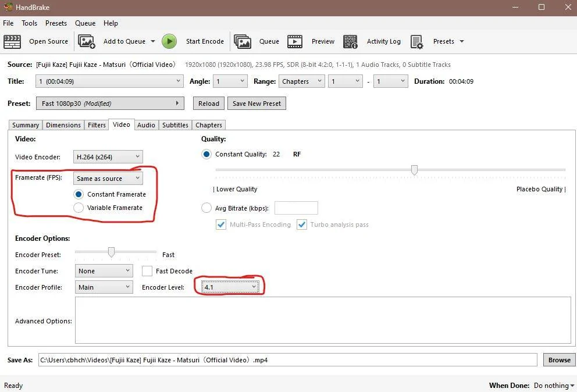Click the Avg Bitrate kbps input field

(296, 208)
